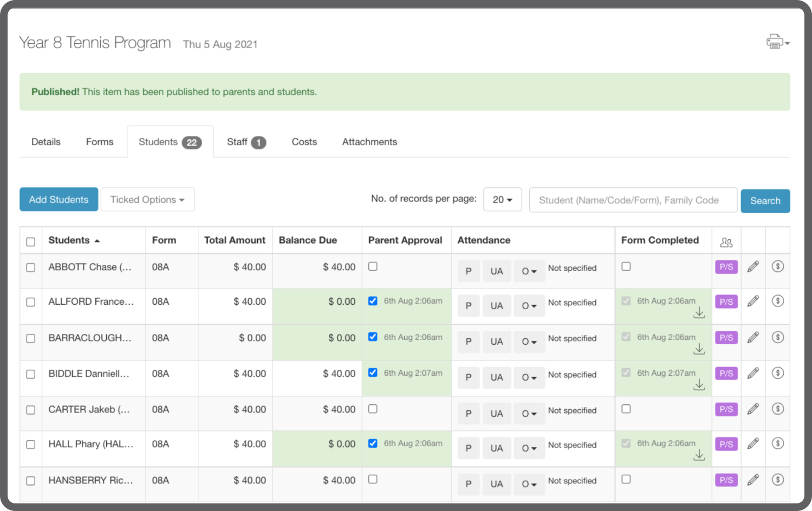Open the Costs tab
Viewport: 812px width, 511px height.
[304, 142]
